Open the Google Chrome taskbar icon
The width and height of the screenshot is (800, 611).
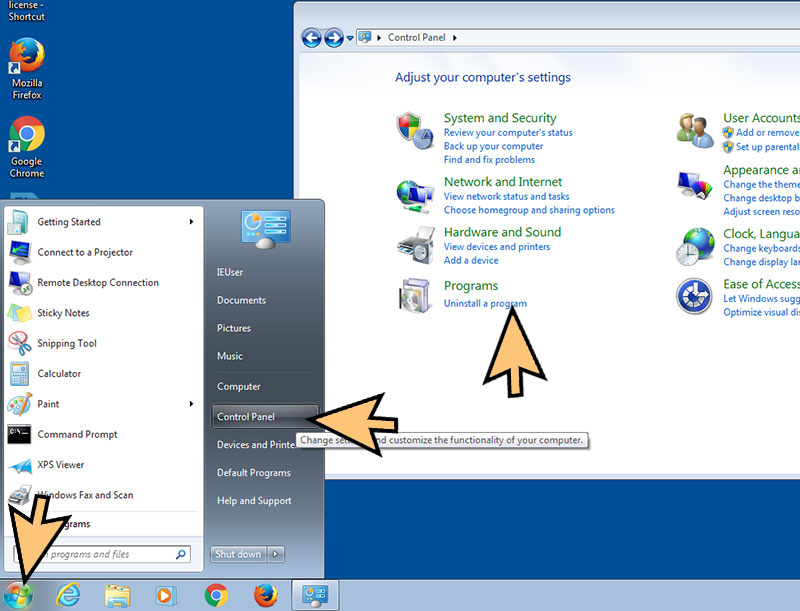click(216, 596)
